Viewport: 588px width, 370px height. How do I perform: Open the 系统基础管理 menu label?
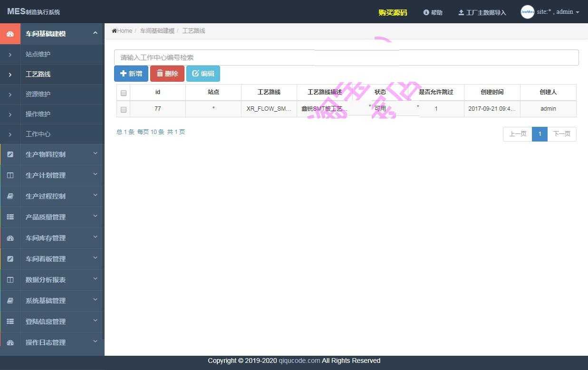(46, 301)
